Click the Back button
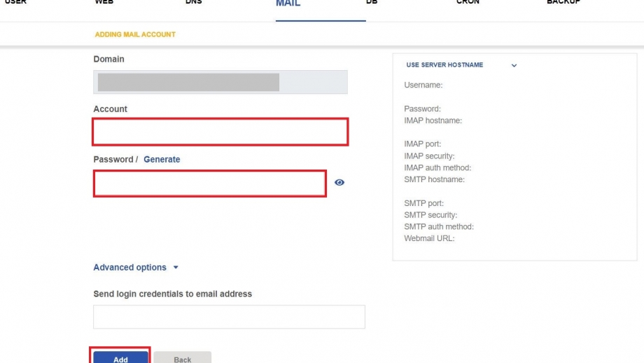The image size is (644, 363). coord(183,357)
